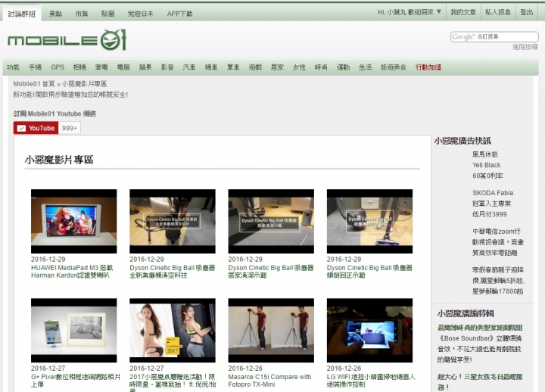Open the 黑馬休旅 Yeti Black ad
This screenshot has width=545, height=392.
[x=487, y=165]
